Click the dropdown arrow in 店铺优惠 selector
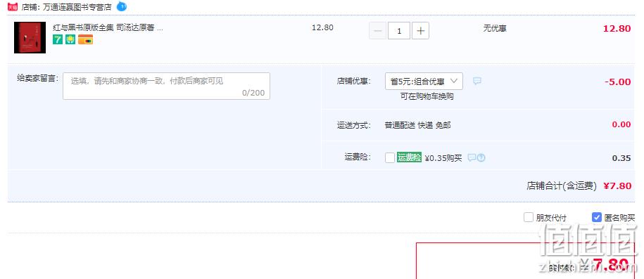 454,81
